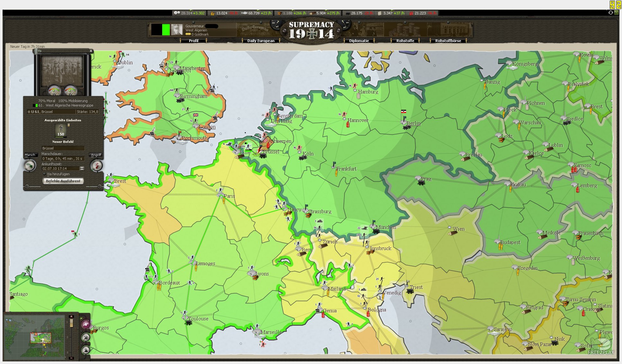Click the red viewport rectangle on minimap
Viewport: 622px width, 364px height.
41,338
